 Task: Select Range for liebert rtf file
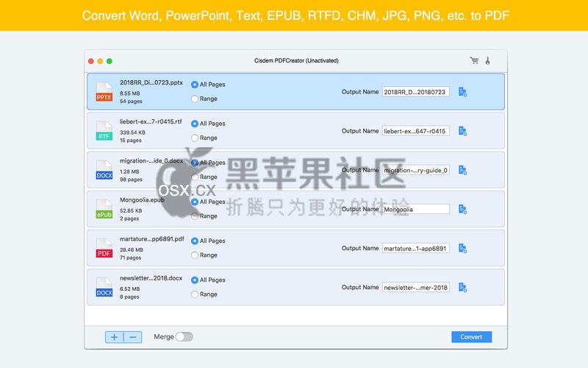pyautogui.click(x=195, y=138)
